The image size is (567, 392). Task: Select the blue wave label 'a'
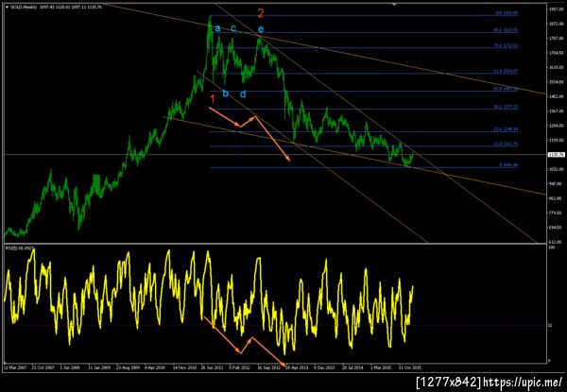tap(217, 28)
